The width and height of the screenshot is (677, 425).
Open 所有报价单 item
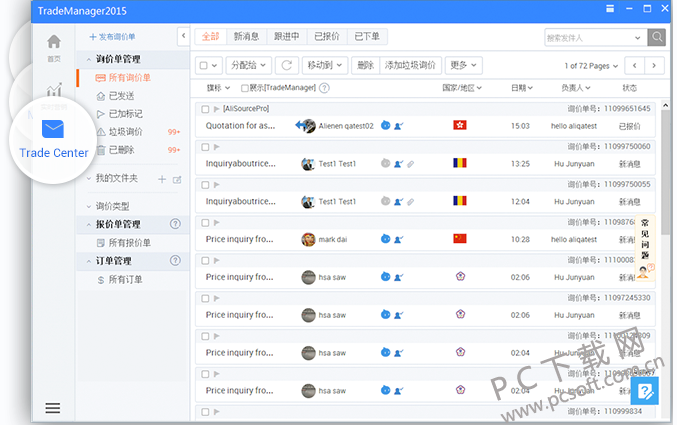pyautogui.click(x=130, y=243)
